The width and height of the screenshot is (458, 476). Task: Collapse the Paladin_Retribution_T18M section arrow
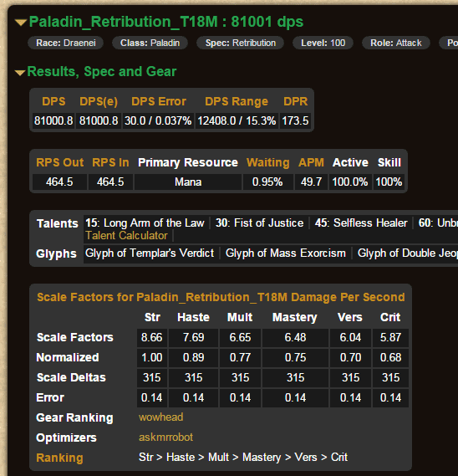click(x=21, y=23)
